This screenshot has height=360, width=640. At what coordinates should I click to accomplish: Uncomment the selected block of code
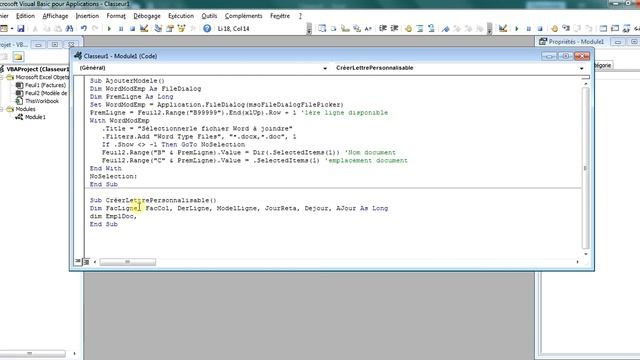(x=431, y=29)
